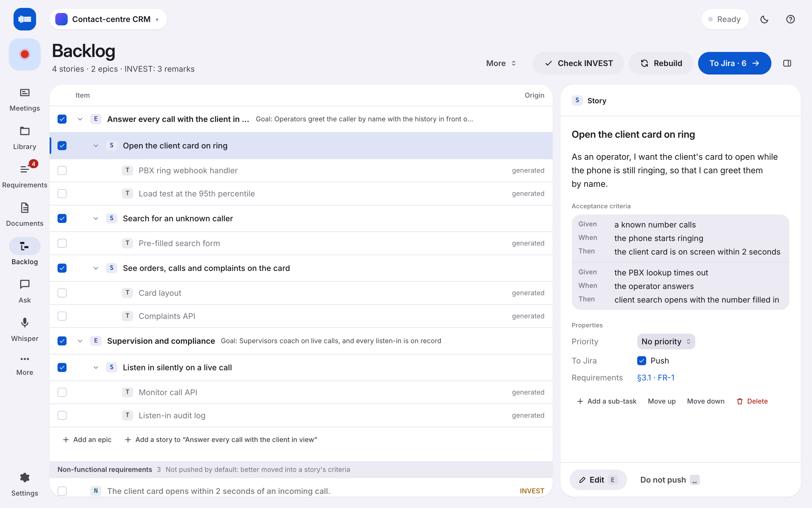Uncheck Open the client card on ring checkbox
Image resolution: width=812 pixels, height=508 pixels.
(62, 145)
